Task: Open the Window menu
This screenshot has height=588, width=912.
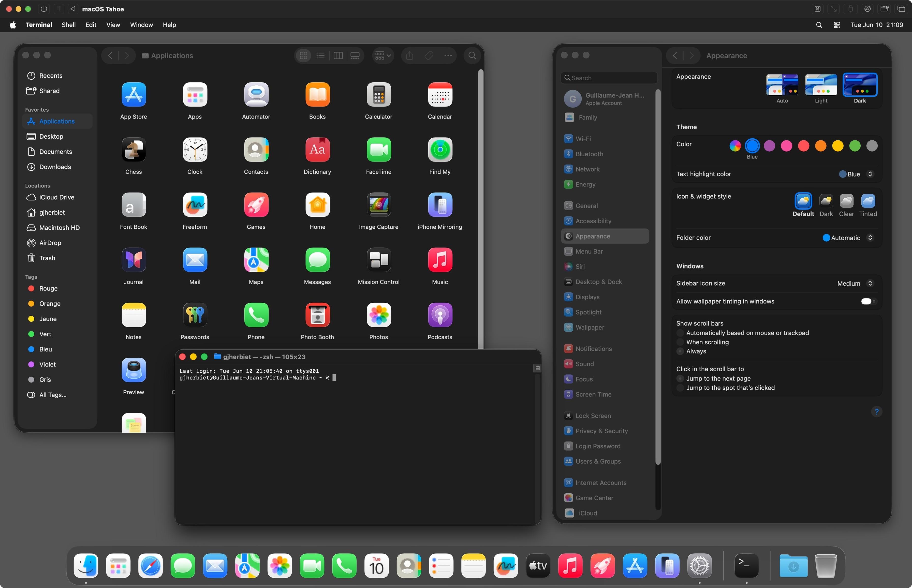Action: (141, 25)
